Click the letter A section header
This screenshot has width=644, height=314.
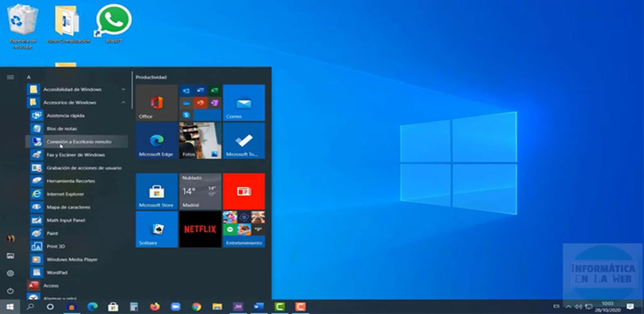(x=29, y=77)
